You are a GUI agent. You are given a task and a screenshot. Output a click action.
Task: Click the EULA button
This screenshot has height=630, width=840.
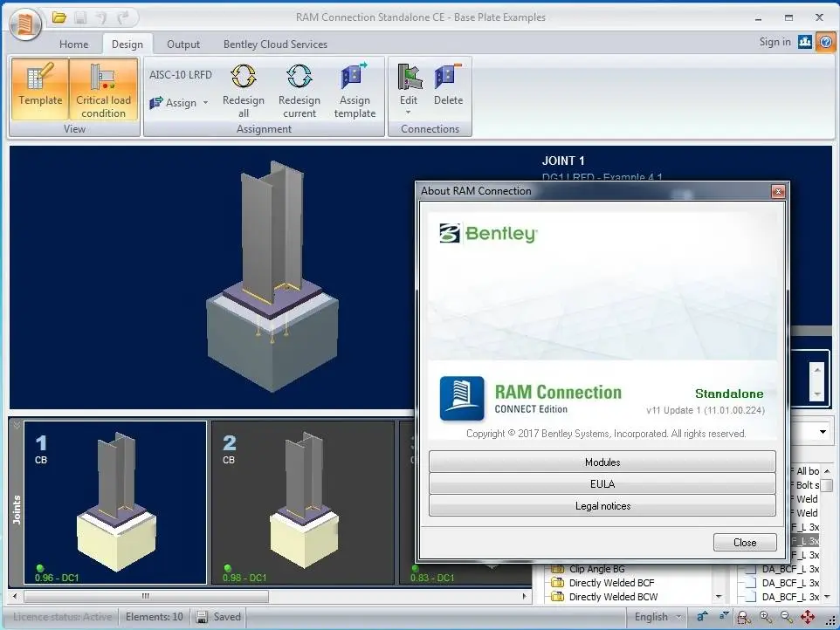click(602, 484)
